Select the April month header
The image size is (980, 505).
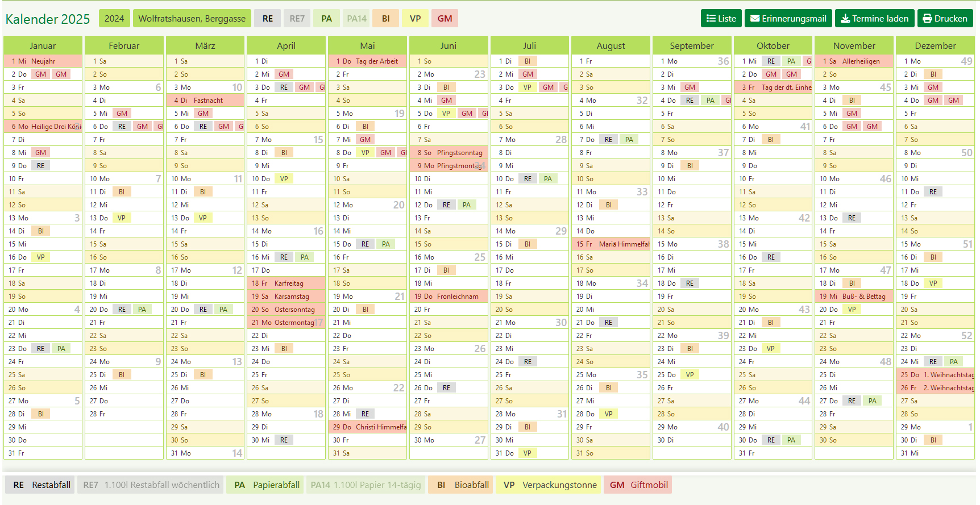(x=286, y=45)
